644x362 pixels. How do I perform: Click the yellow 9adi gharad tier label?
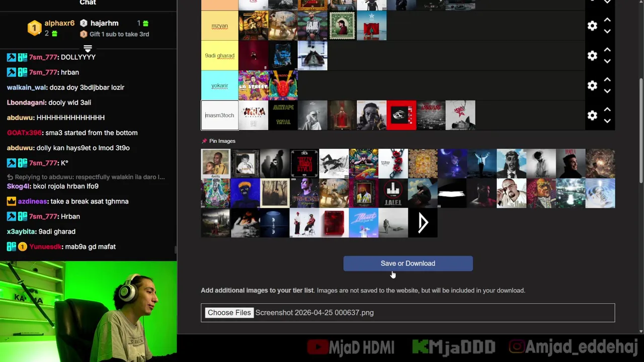(219, 55)
